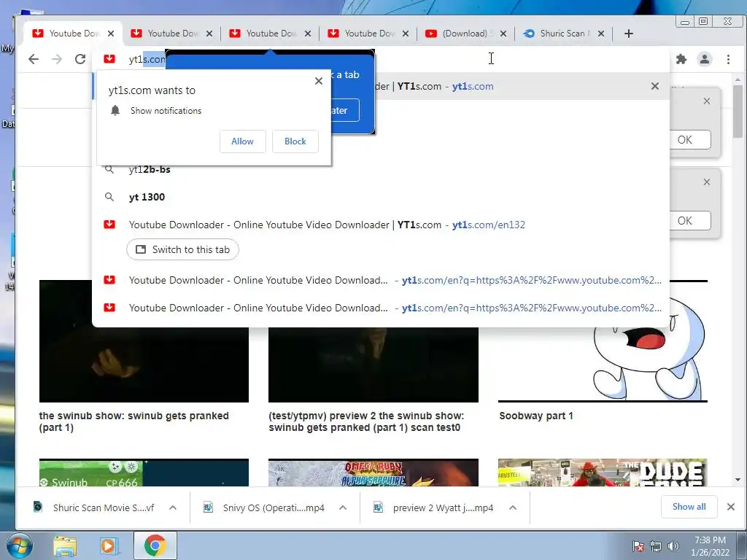Click the favicon in the address bar
The image size is (747, 560).
tap(109, 58)
